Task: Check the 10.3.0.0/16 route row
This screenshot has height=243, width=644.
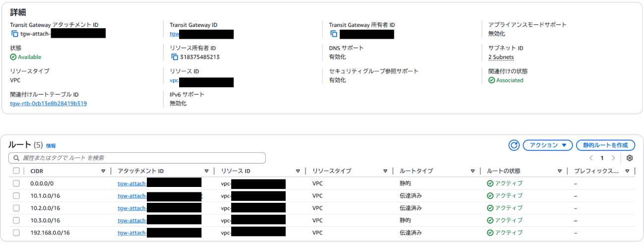Action: click(16, 220)
